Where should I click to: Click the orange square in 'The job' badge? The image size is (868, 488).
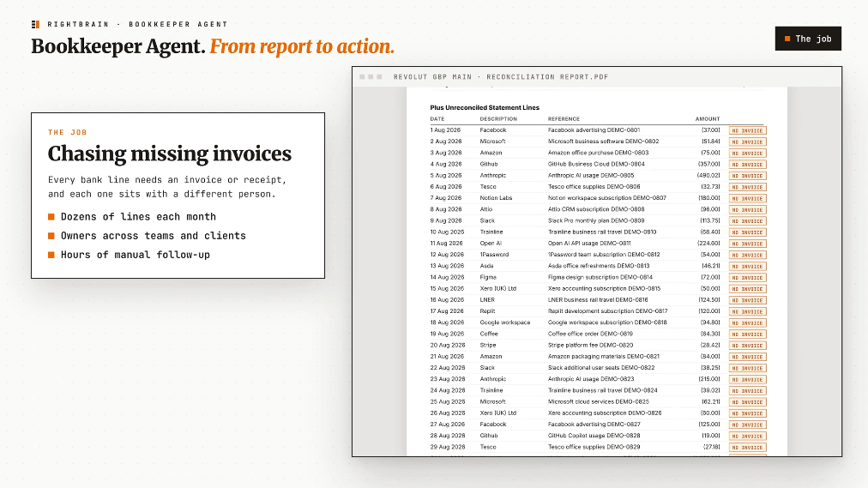point(787,39)
